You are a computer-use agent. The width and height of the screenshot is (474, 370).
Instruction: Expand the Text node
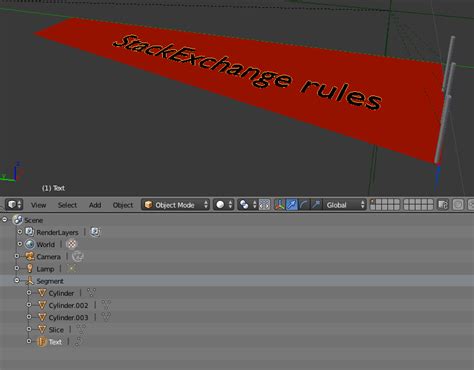(x=29, y=341)
